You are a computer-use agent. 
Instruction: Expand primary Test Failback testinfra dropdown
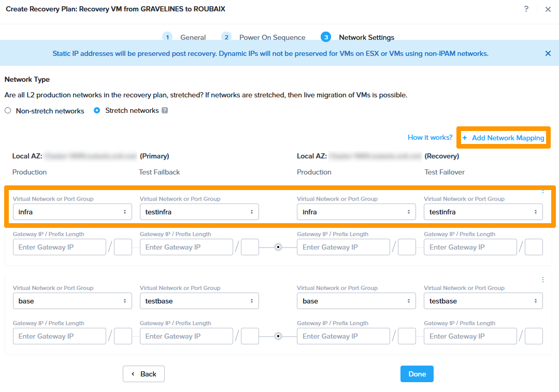(199, 212)
